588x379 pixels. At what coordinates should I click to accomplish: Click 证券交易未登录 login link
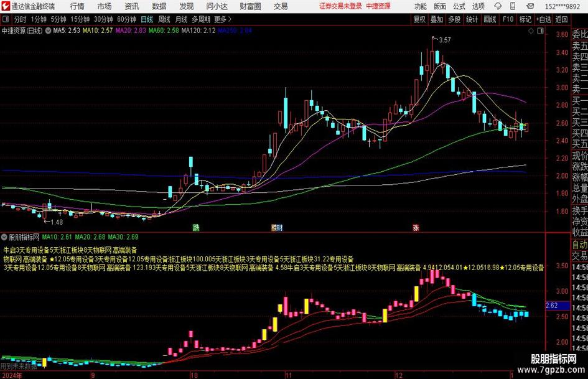[x=340, y=6]
